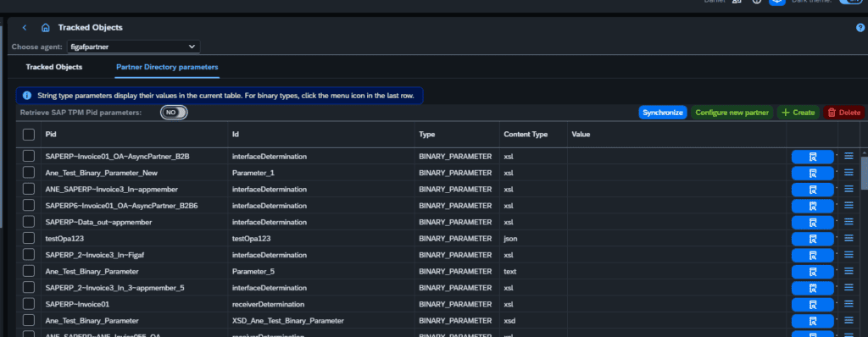Open row menu for SAPERP~Invoice01_OA~AsyncPartner_B2B
The height and width of the screenshot is (337, 868).
click(x=849, y=156)
